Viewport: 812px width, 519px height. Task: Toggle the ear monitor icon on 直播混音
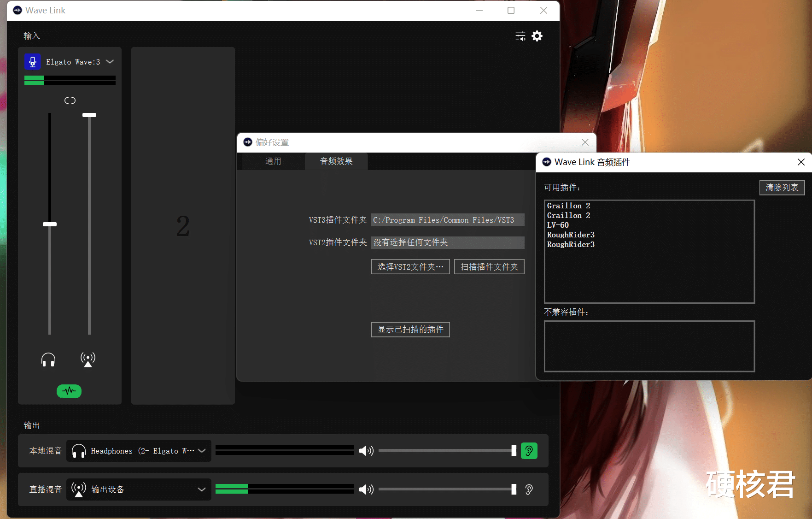528,490
